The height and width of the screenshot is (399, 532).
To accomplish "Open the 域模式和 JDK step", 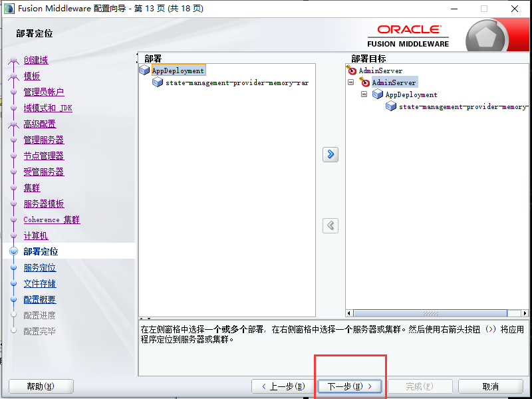I will pyautogui.click(x=48, y=108).
